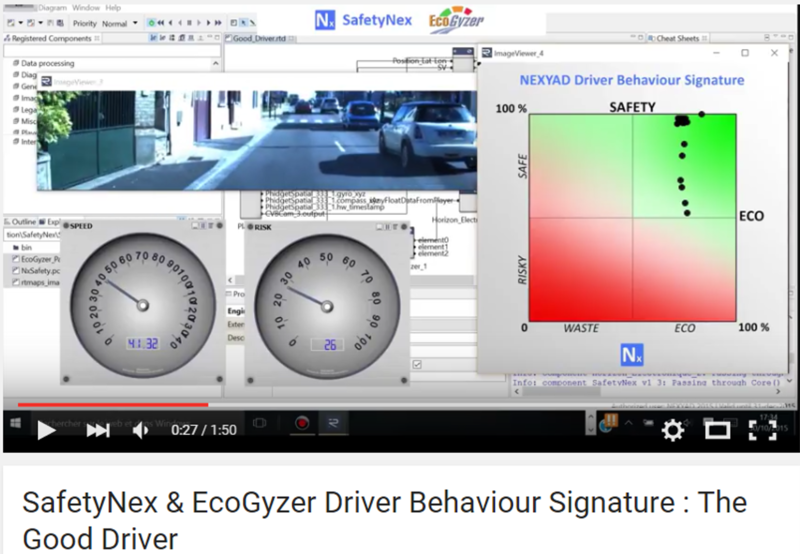800x554 pixels.
Task: Open YouTube player settings gear
Action: (673, 431)
